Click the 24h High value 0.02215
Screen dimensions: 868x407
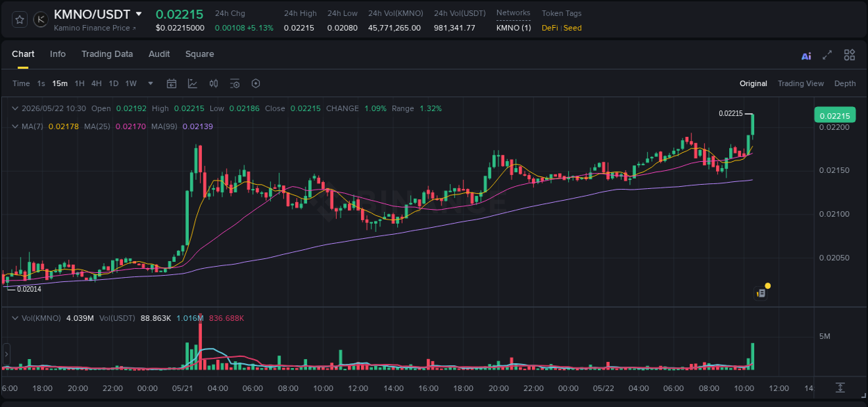[x=299, y=28]
